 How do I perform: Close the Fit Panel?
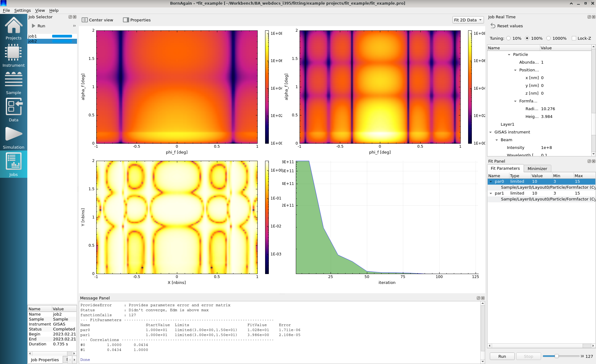[594, 161]
